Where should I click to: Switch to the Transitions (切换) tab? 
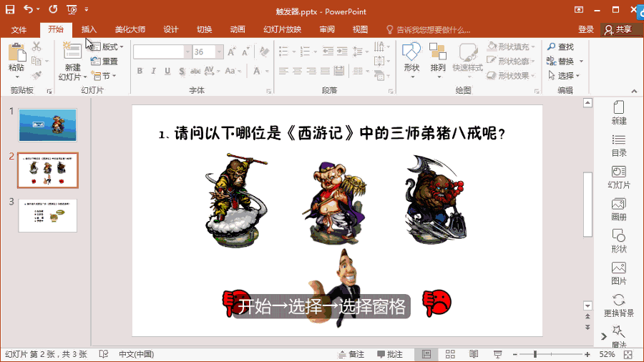pyautogui.click(x=204, y=29)
